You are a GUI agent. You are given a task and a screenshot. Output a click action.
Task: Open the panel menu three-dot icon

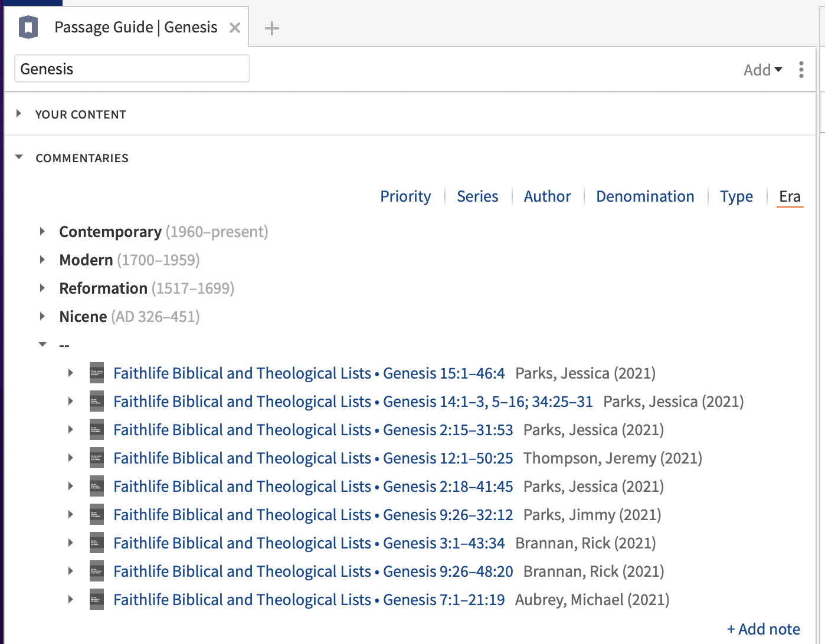[801, 70]
